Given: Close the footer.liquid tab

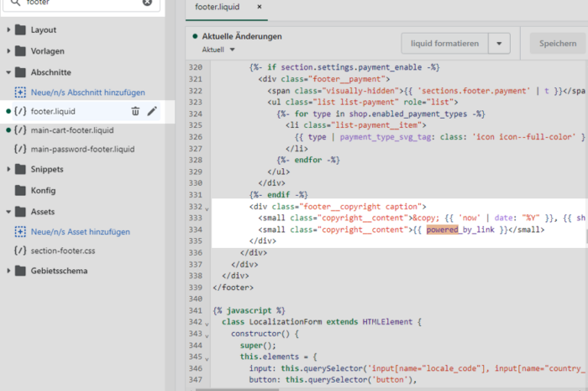Looking at the screenshot, I should (260, 7).
